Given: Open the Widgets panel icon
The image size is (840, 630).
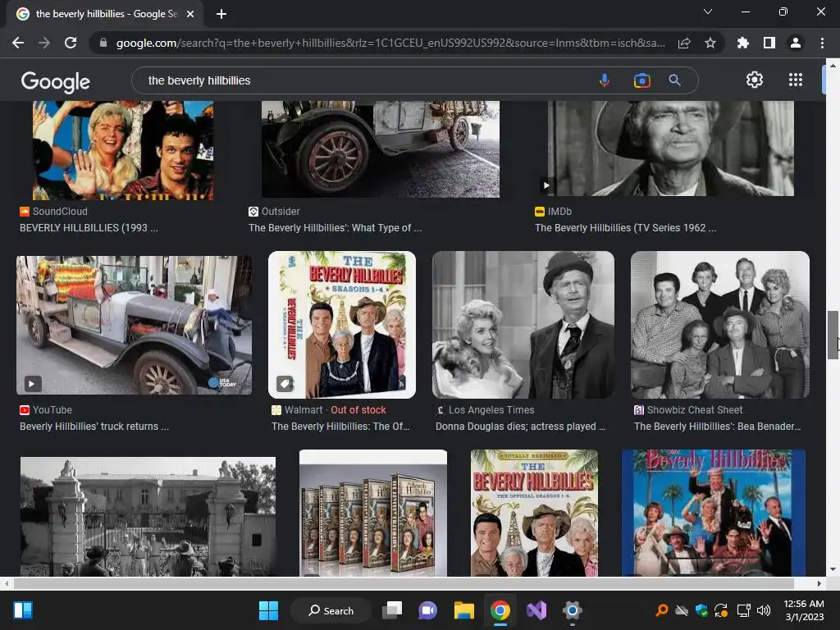Looking at the screenshot, I should coord(23,610).
